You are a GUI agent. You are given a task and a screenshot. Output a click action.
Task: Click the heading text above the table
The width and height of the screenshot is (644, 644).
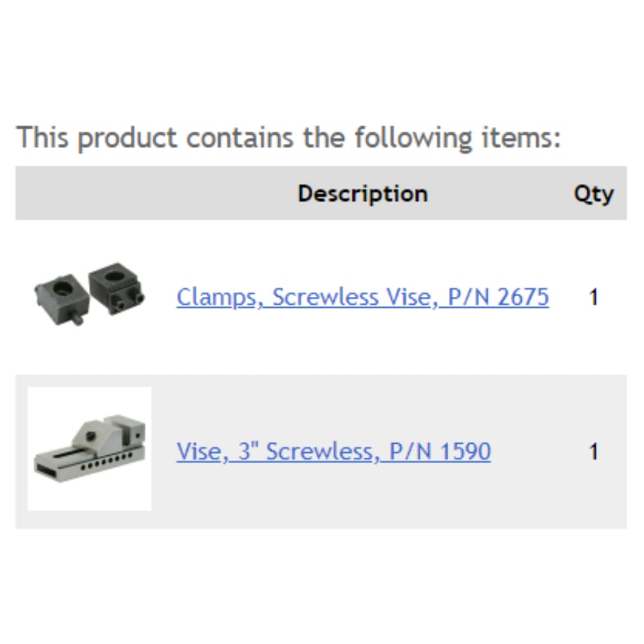coord(290,137)
